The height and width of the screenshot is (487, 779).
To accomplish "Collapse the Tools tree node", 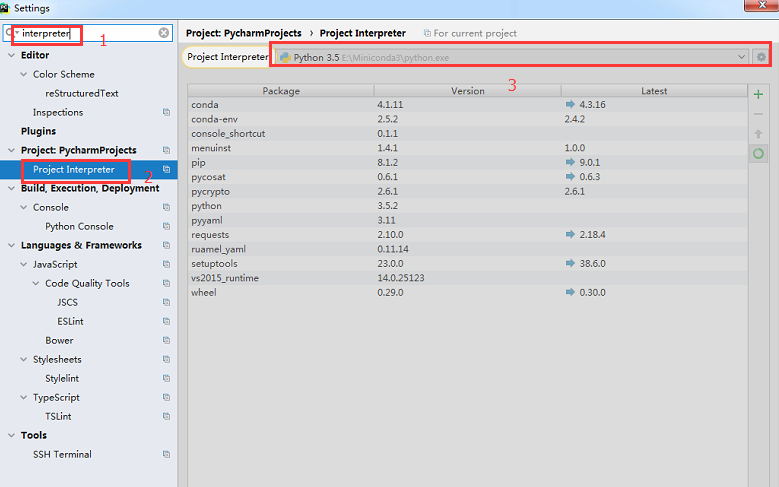I will pyautogui.click(x=11, y=435).
